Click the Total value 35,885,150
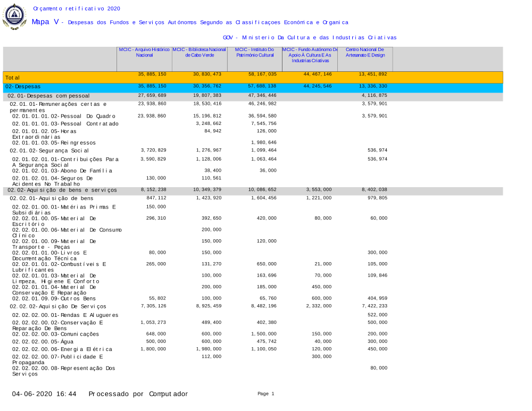 (152, 74)
